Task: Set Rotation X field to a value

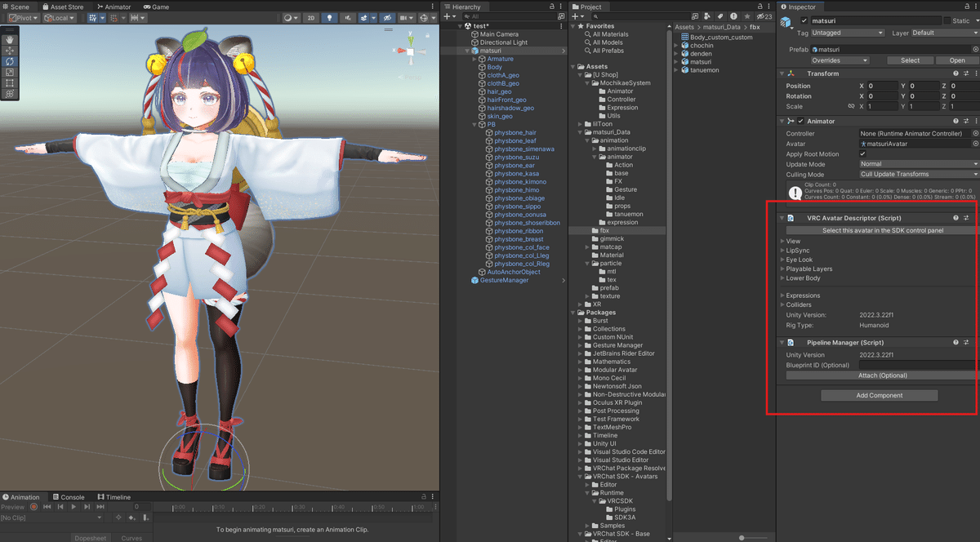Action: pos(881,96)
